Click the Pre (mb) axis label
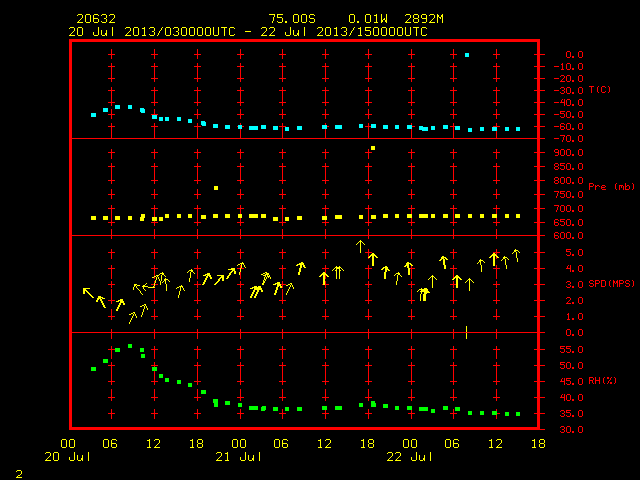Viewport: 640px width, 480px height. pyautogui.click(x=611, y=187)
